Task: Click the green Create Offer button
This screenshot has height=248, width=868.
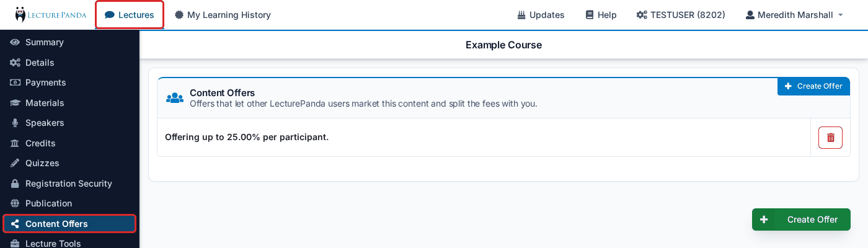Action: (x=801, y=219)
